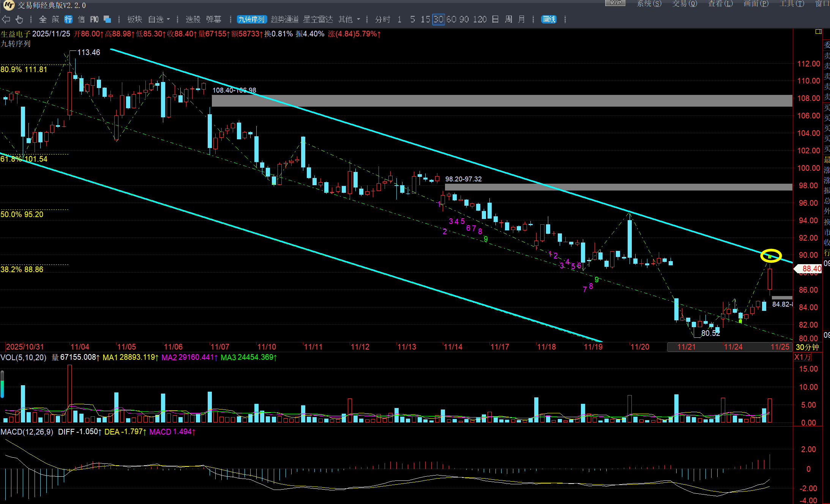Expand the 自选 dropdown arrow
This screenshot has width=830, height=504.
168,19
